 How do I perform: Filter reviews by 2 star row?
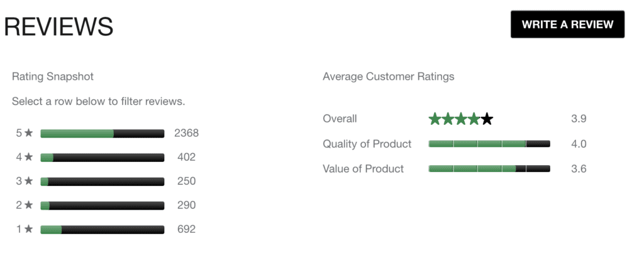pyautogui.click(x=107, y=205)
